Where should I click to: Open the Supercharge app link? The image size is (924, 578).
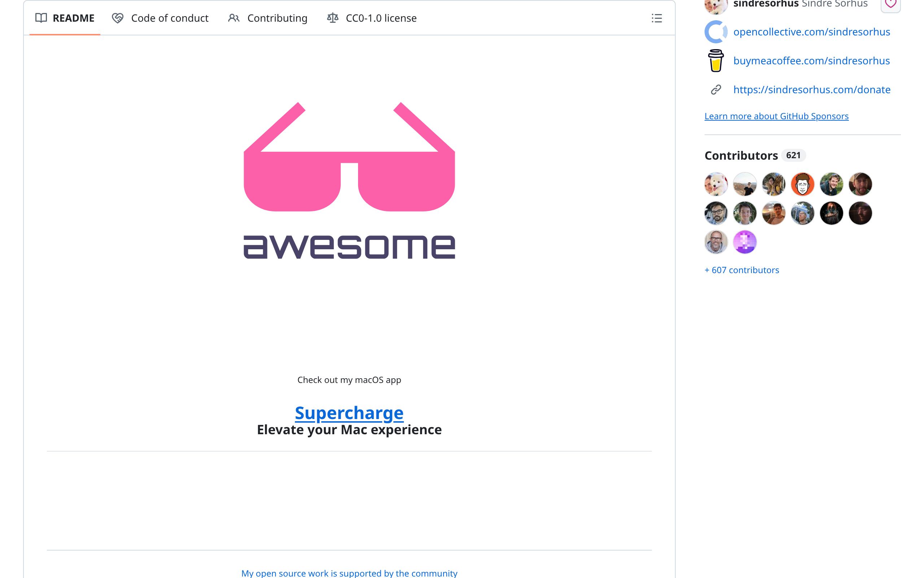point(349,413)
